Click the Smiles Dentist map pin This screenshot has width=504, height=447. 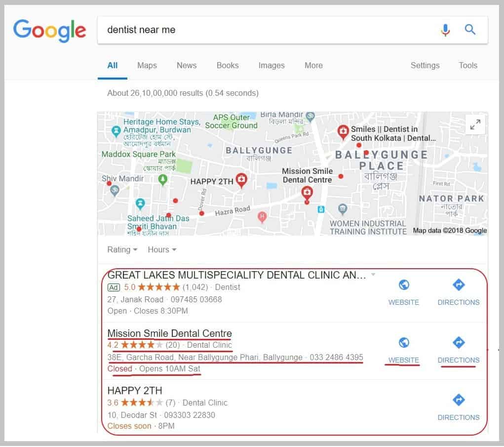coord(343,132)
